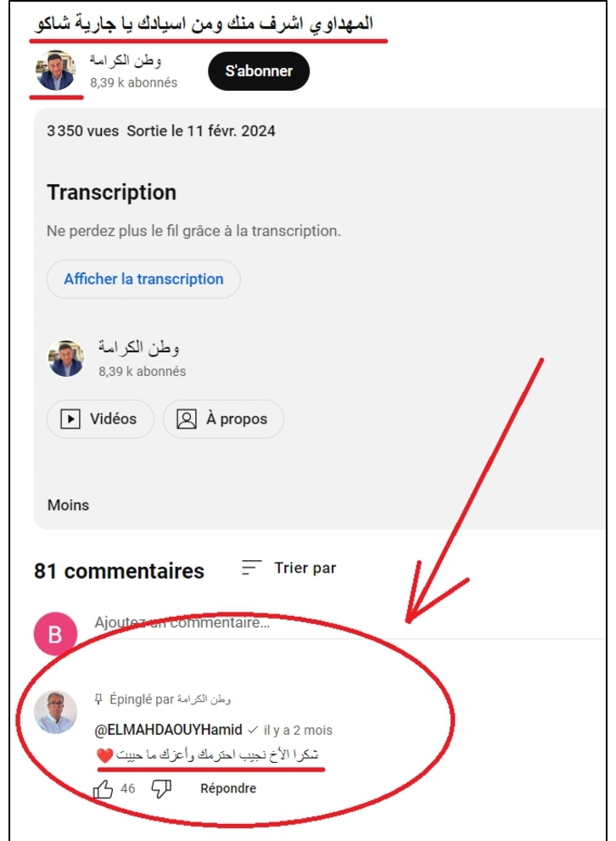This screenshot has width=616, height=841.
Task: Click the person icon in À propos button
Action: click(186, 419)
